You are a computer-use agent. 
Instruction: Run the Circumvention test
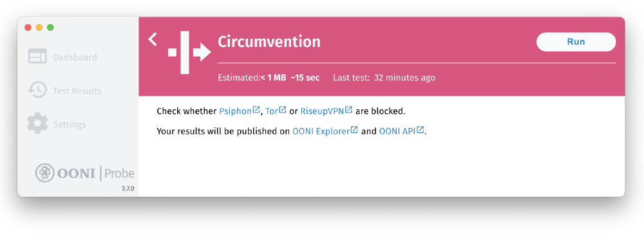pos(576,42)
